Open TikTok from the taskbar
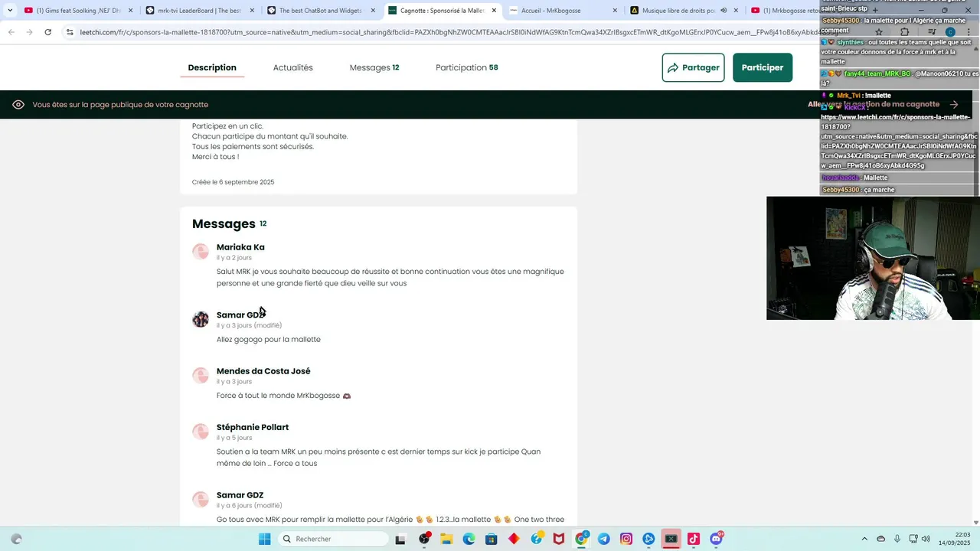 click(694, 539)
